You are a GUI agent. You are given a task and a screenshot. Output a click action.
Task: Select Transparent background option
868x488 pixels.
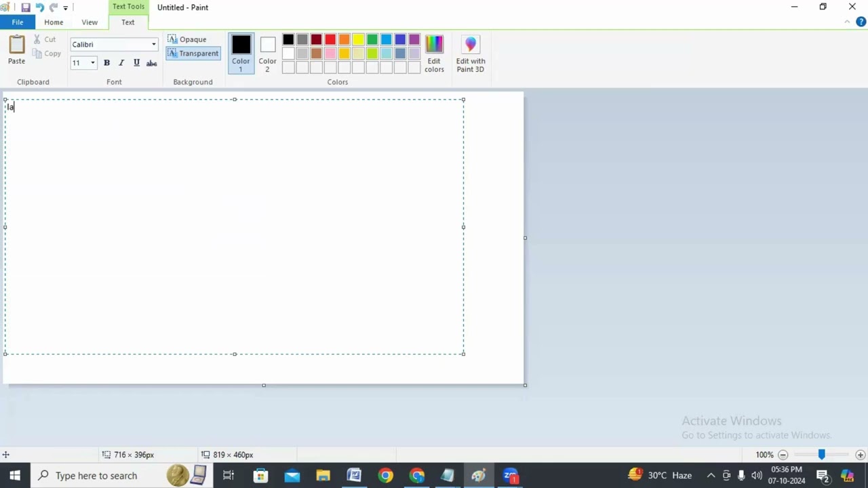click(193, 54)
